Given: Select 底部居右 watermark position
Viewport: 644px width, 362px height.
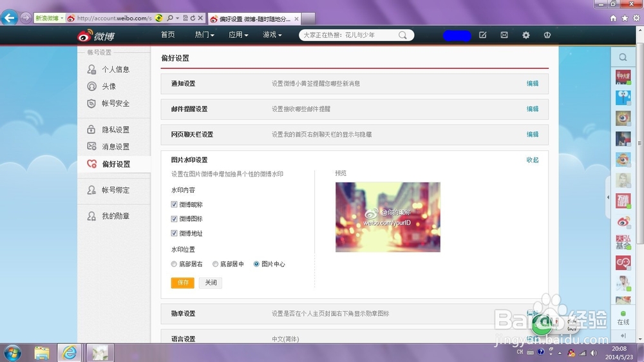Looking at the screenshot, I should [x=174, y=264].
